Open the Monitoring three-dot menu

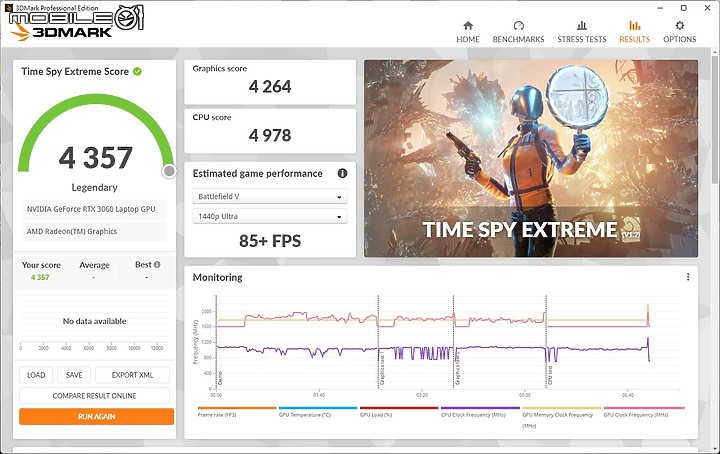688,277
